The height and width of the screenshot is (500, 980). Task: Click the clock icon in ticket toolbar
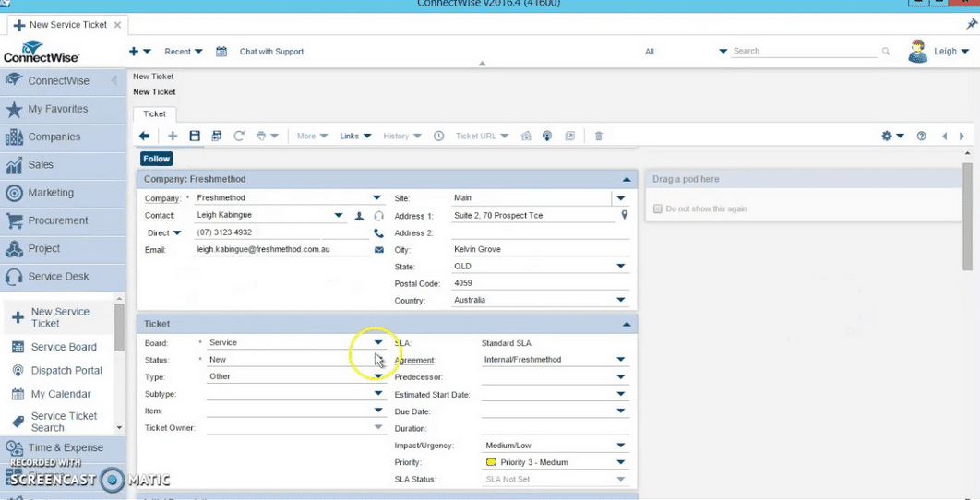click(438, 136)
